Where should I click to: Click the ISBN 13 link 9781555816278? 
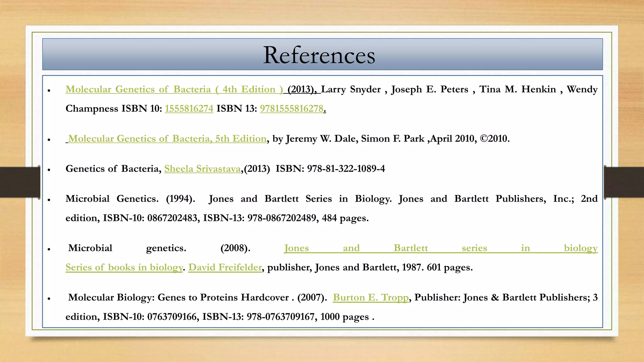(291, 108)
